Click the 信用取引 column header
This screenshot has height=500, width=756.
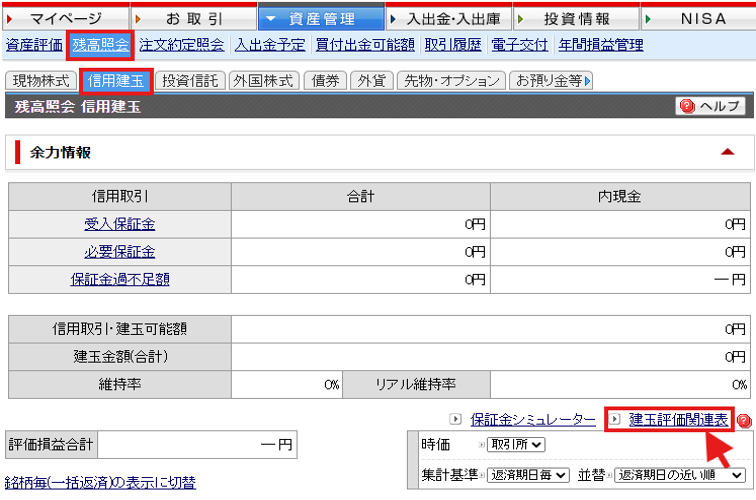[120, 196]
